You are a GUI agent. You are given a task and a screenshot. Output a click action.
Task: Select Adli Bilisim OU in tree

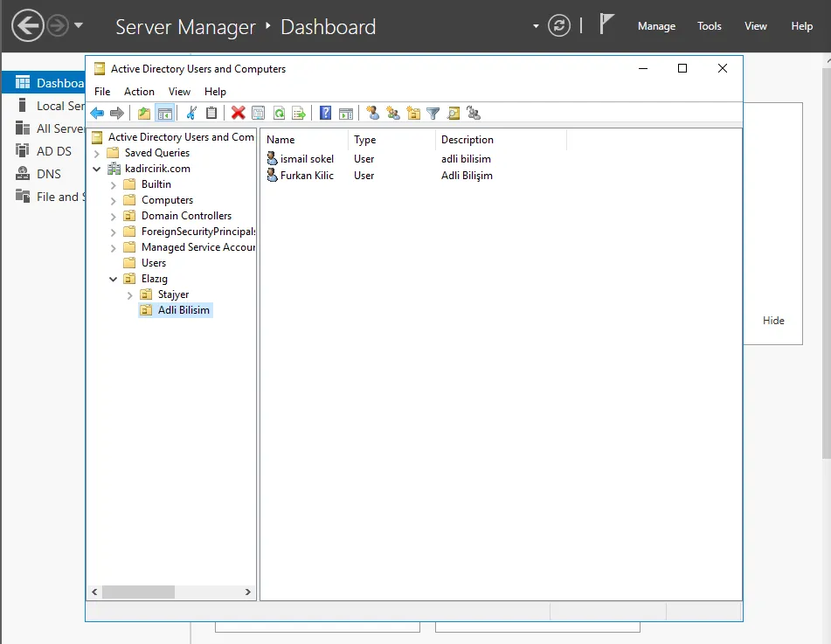pos(184,310)
